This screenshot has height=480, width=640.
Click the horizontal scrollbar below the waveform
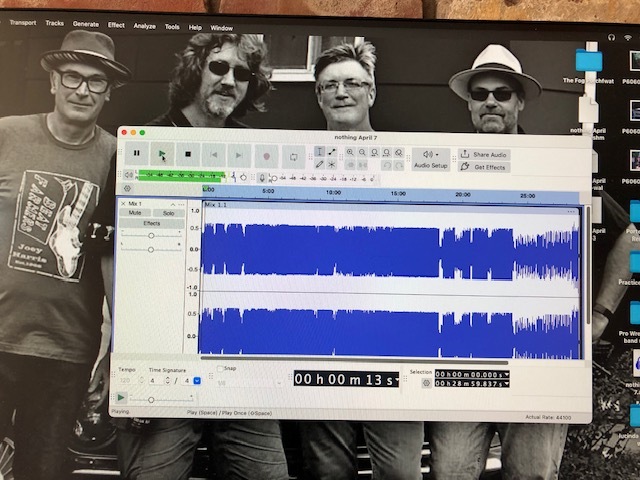click(x=354, y=361)
